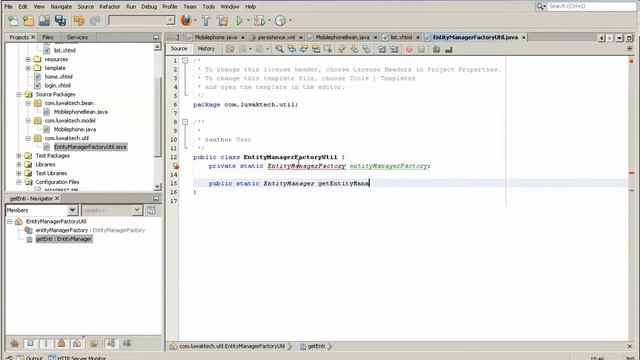Click in the Search (Ctrl+I) field

[x=591, y=7]
